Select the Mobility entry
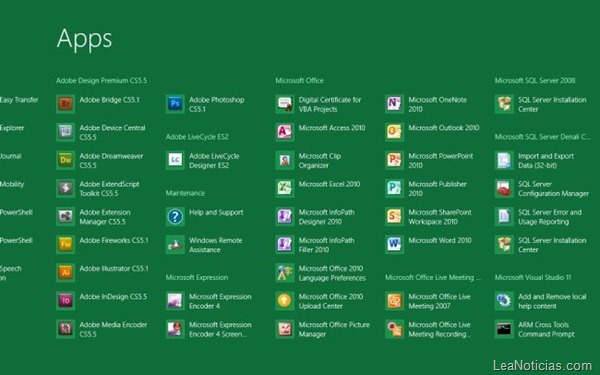Viewport: 600px width, 375px height. (12, 184)
